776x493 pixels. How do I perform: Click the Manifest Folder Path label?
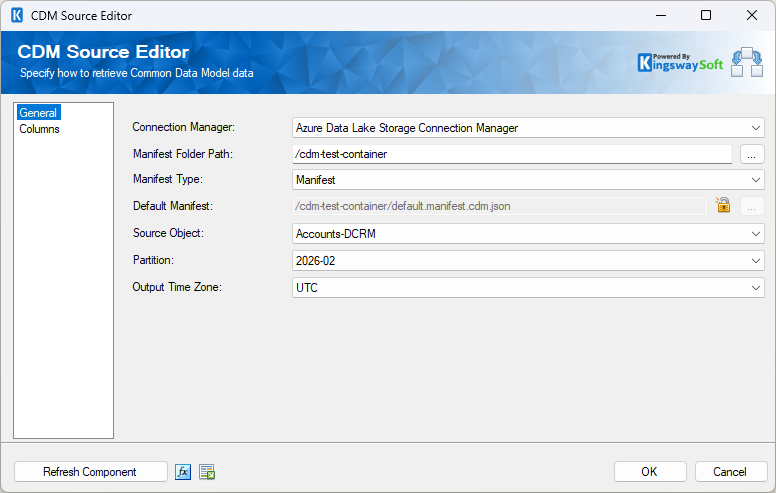(183, 154)
